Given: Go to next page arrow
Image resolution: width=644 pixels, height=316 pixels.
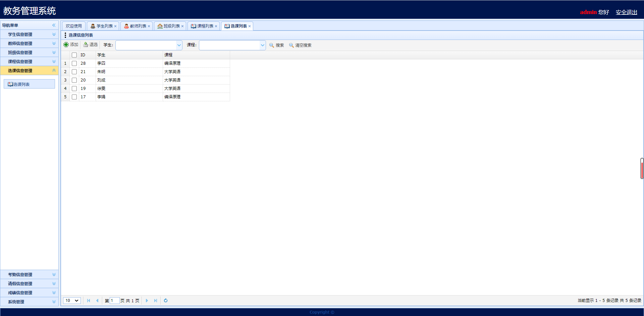Looking at the screenshot, I should (147, 301).
